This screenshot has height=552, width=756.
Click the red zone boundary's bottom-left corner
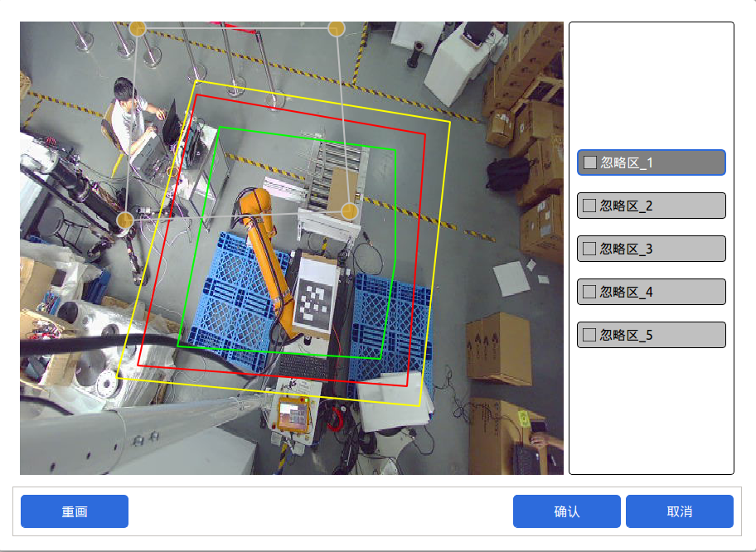point(138,365)
